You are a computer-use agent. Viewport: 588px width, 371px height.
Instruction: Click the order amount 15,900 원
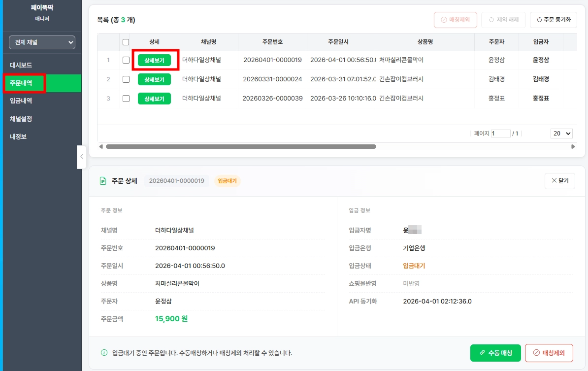(171, 319)
